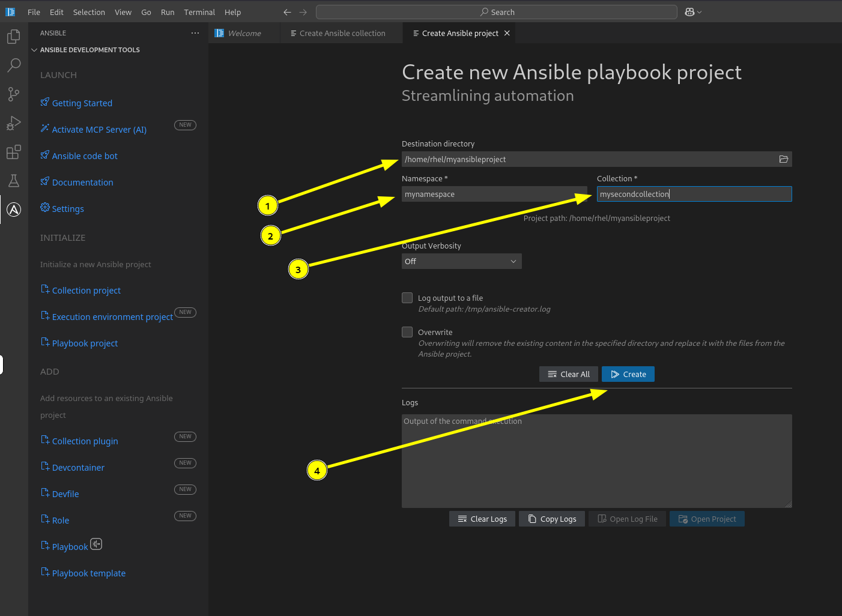Open the Documentation link
The height and width of the screenshot is (616, 842).
(82, 183)
